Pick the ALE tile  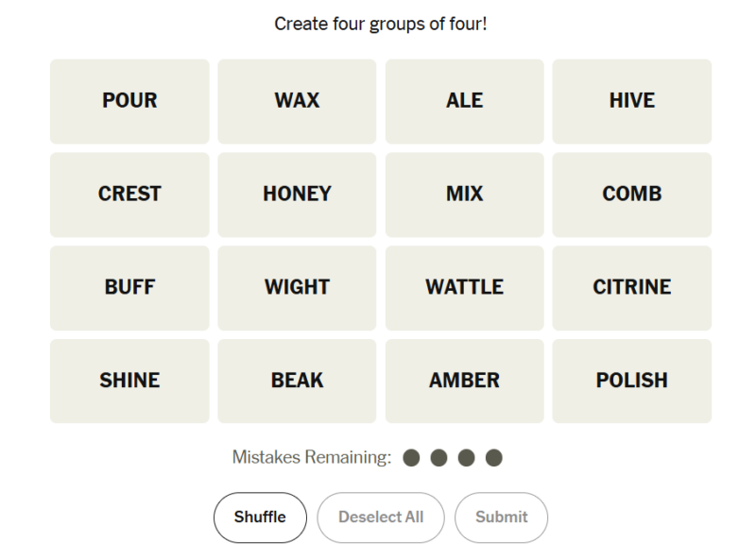click(464, 101)
